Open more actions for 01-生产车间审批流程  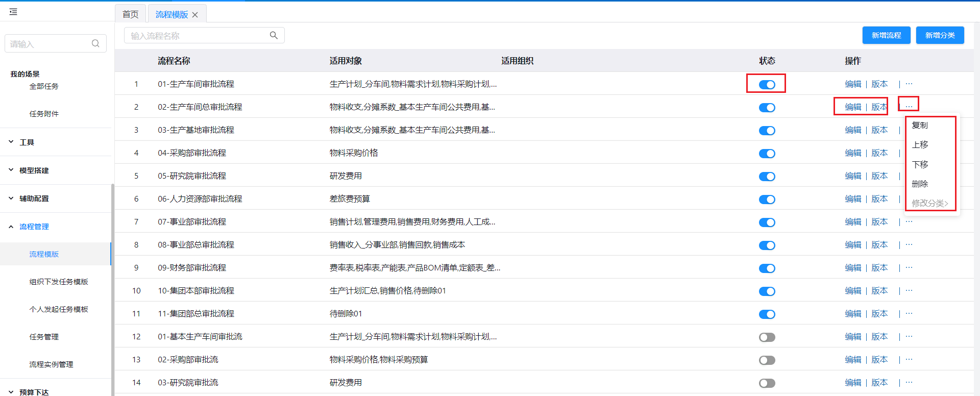(909, 84)
